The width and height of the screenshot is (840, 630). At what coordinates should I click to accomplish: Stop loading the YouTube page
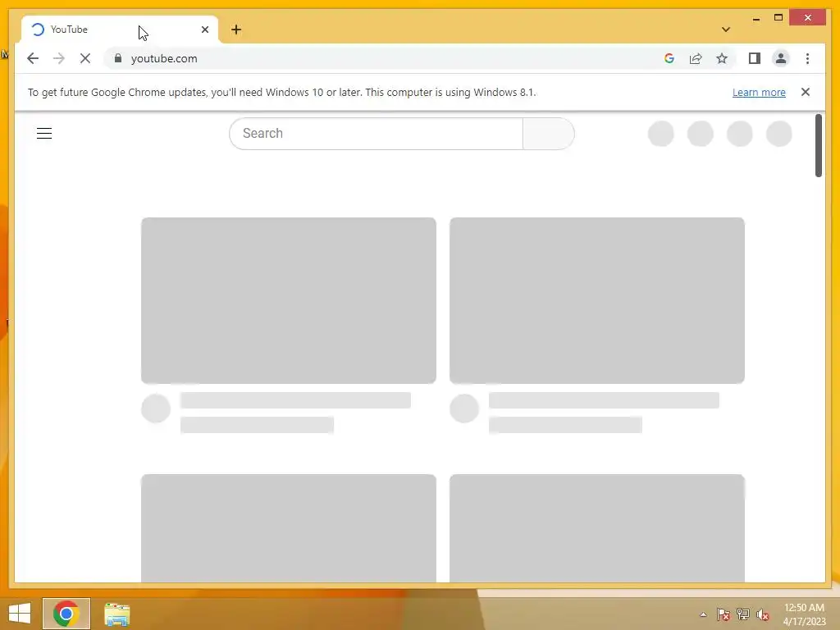tap(85, 58)
